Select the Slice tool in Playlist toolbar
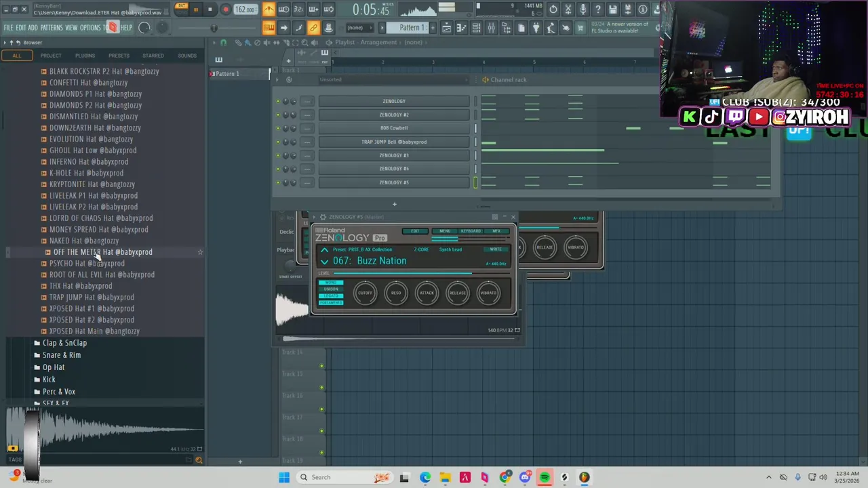The width and height of the screenshot is (868, 488). 286,42
